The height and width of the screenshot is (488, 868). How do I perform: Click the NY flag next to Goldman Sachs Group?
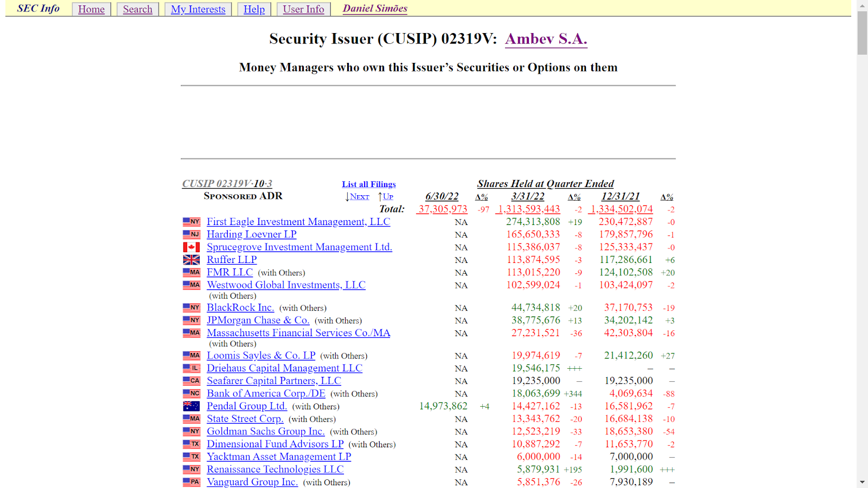[x=192, y=432]
